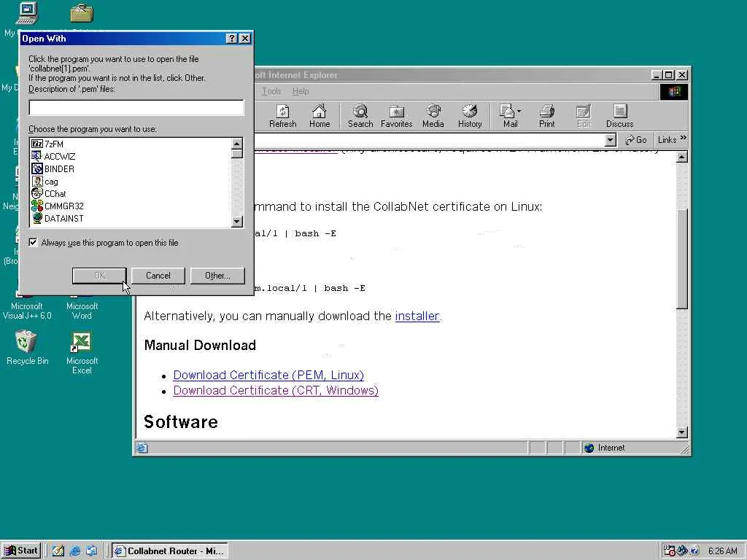Screen dimensions: 747x560
Task: Click the pem description input field
Action: click(136, 108)
